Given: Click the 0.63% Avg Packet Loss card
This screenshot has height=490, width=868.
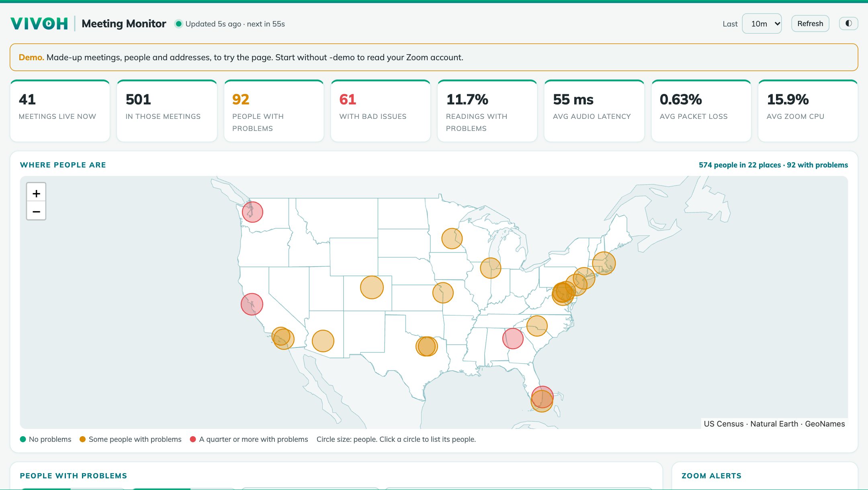Looking at the screenshot, I should [x=701, y=111].
